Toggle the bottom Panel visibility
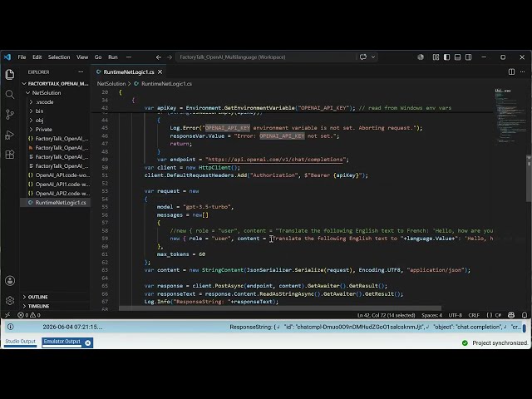532x399 pixels. click(457, 57)
